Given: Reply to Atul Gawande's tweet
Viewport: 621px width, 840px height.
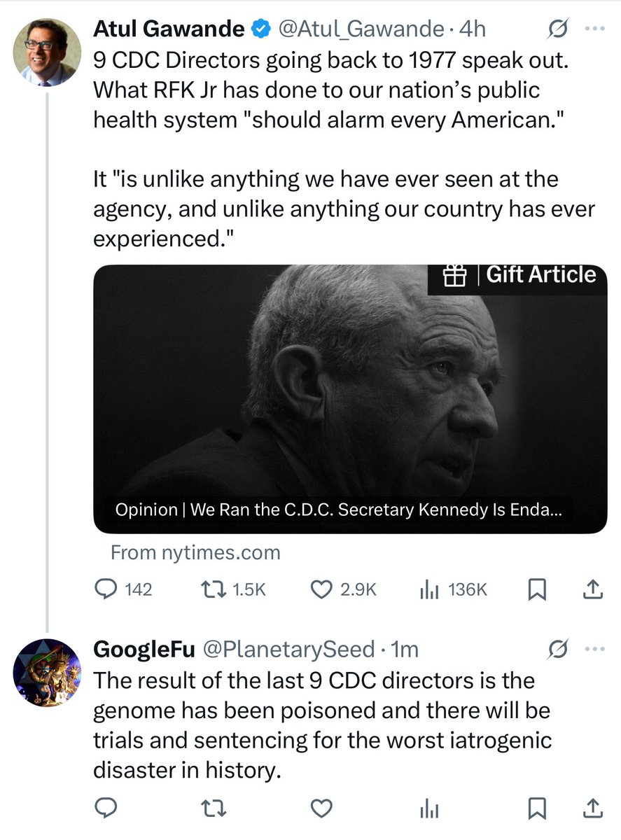Looking at the screenshot, I should point(106,590).
